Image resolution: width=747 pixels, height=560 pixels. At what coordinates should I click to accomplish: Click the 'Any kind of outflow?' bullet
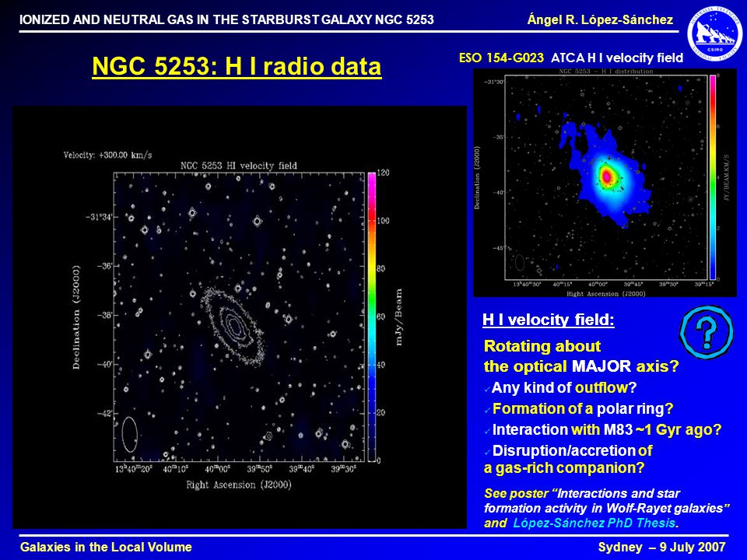564,387
